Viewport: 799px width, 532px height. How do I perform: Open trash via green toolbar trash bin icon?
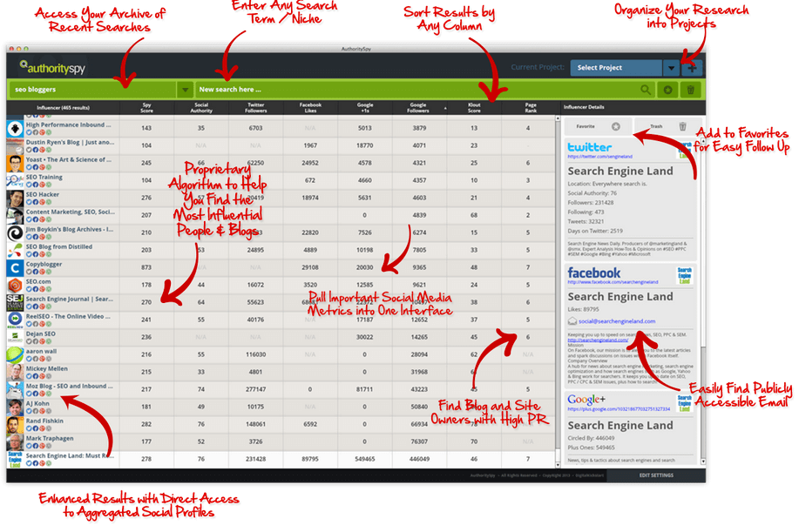click(690, 90)
